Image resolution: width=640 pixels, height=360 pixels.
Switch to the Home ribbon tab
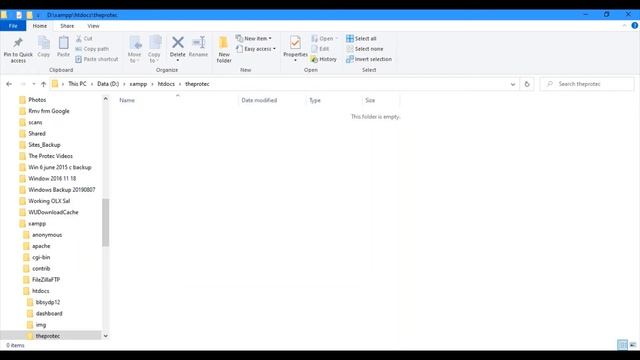[40, 26]
